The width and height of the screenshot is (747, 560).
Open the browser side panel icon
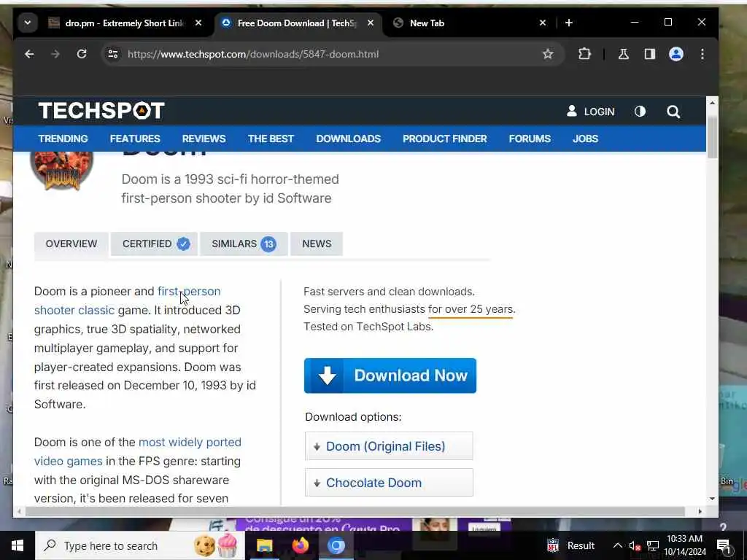click(x=650, y=54)
